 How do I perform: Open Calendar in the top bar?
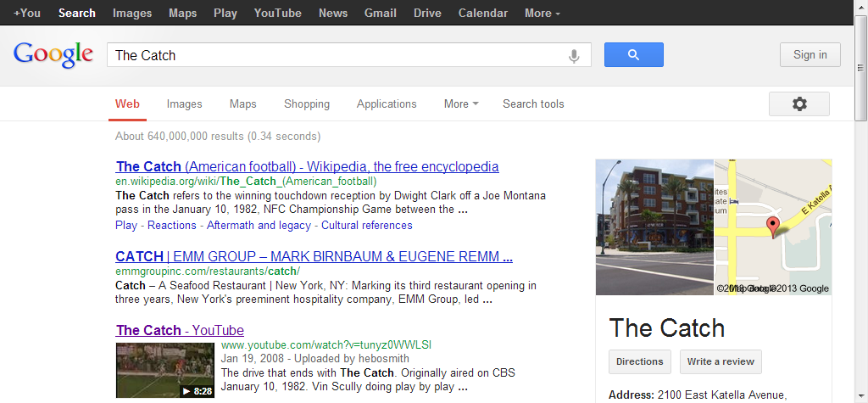click(x=482, y=14)
